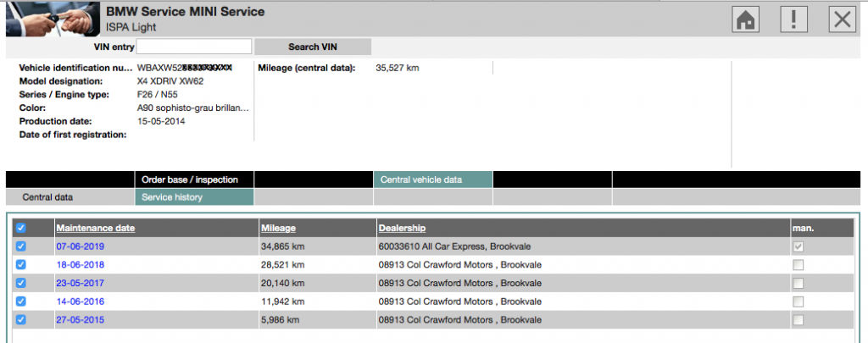Go to the home screen icon
Image resolution: width=868 pixels, height=343 pixels.
[746, 20]
